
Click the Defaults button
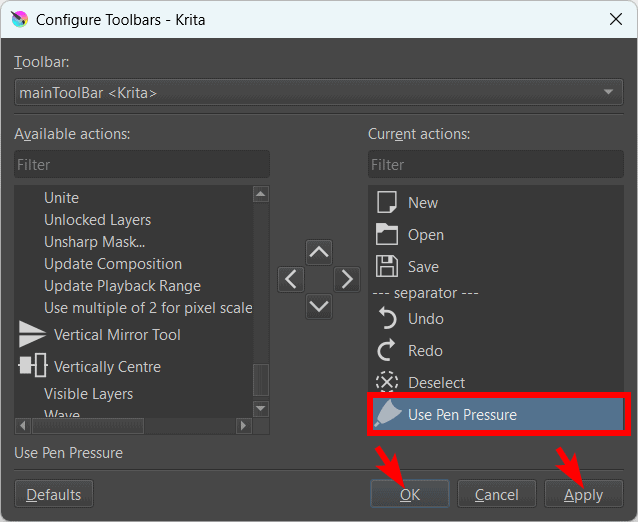(54, 494)
